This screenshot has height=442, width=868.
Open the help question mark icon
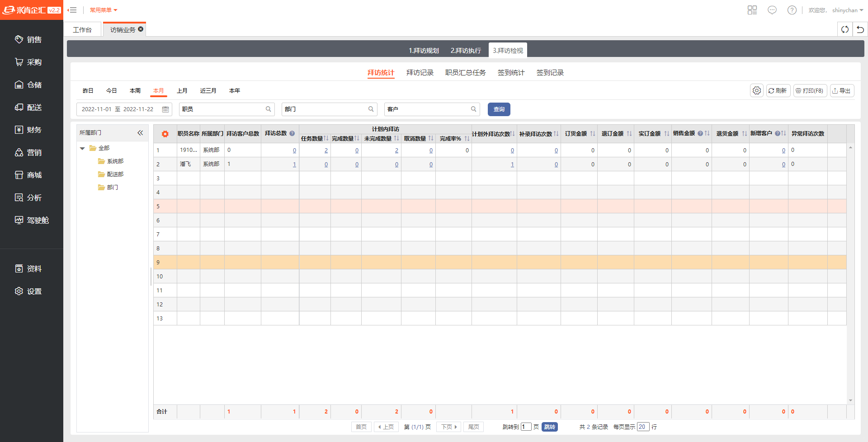pos(792,10)
